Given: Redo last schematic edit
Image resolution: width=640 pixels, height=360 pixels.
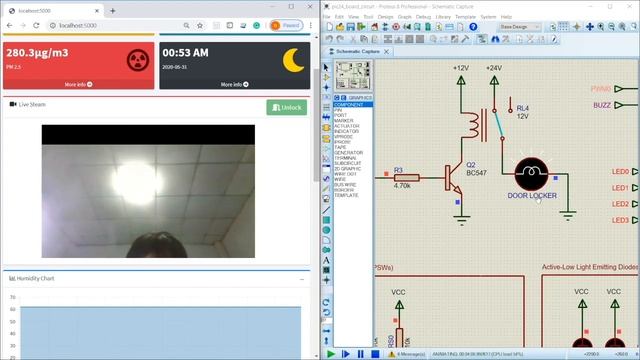Looking at the screenshot, I should [x=340, y=39].
